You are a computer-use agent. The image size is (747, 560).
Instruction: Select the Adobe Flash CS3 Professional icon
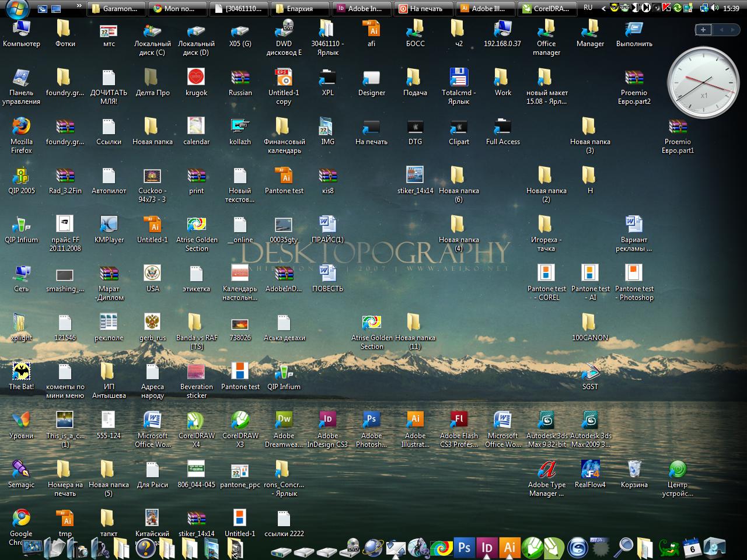point(459,421)
